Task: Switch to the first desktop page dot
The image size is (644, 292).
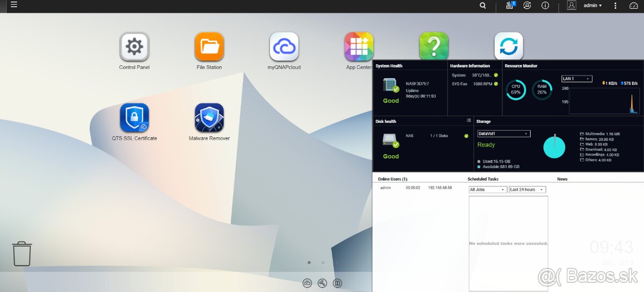Action: tap(309, 263)
